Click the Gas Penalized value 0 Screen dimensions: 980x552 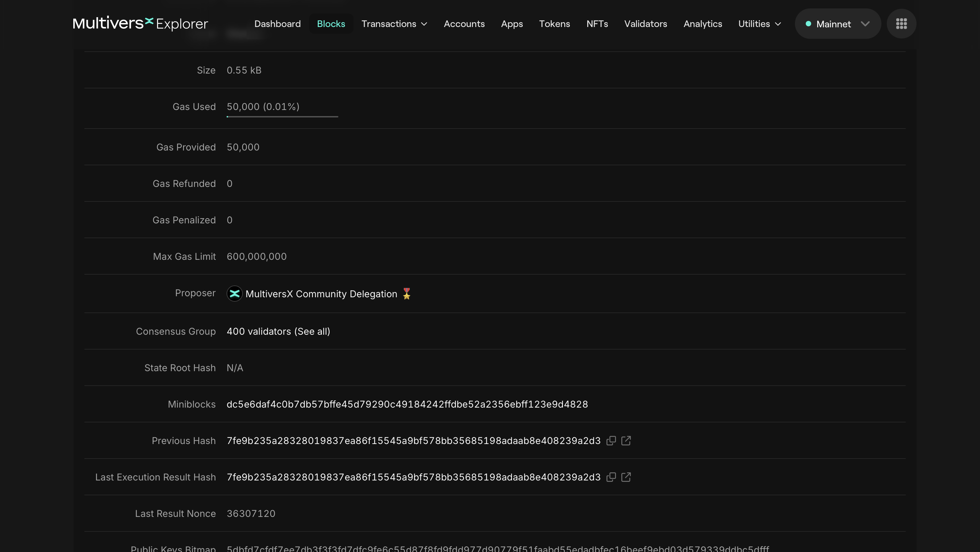point(229,220)
